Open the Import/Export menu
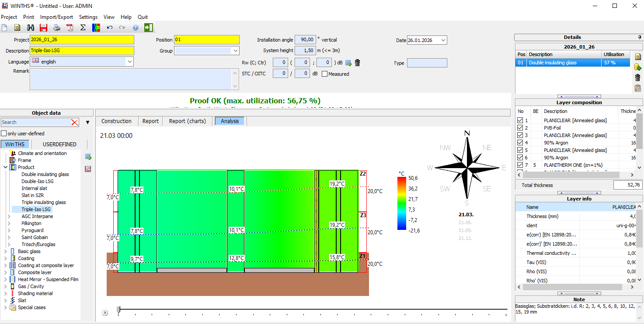The width and height of the screenshot is (644, 324). 56,17
